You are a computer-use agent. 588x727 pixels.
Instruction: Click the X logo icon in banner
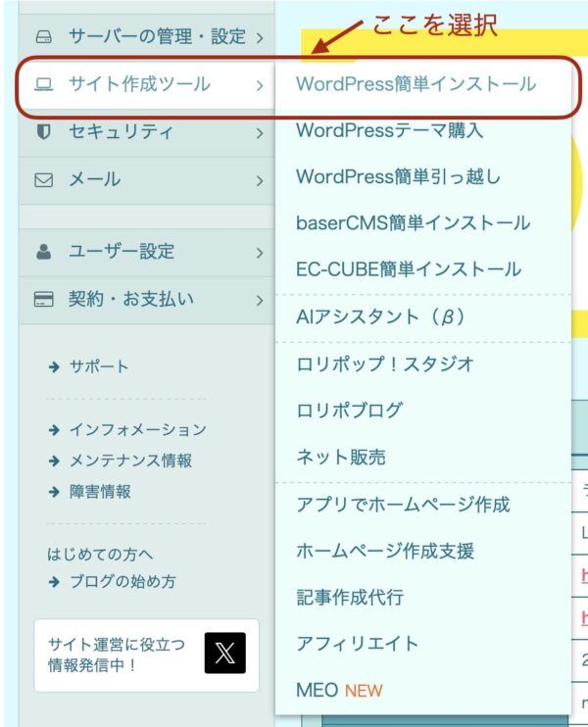(x=224, y=653)
